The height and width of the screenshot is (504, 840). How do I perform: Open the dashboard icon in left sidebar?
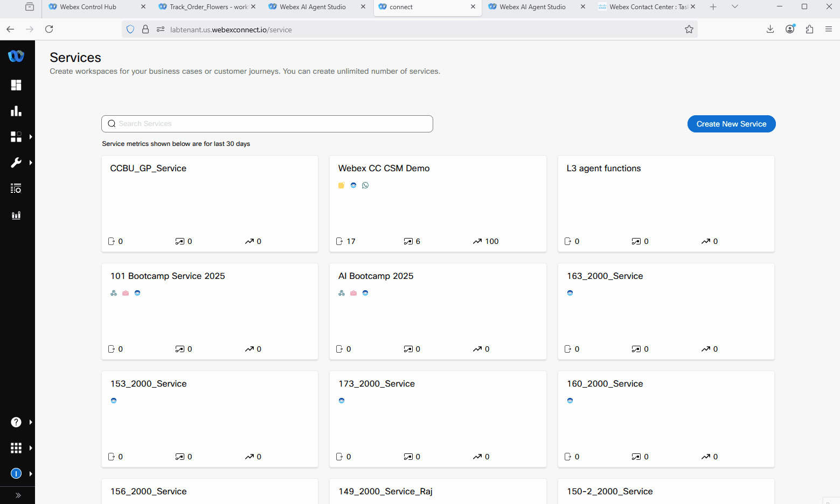16,85
